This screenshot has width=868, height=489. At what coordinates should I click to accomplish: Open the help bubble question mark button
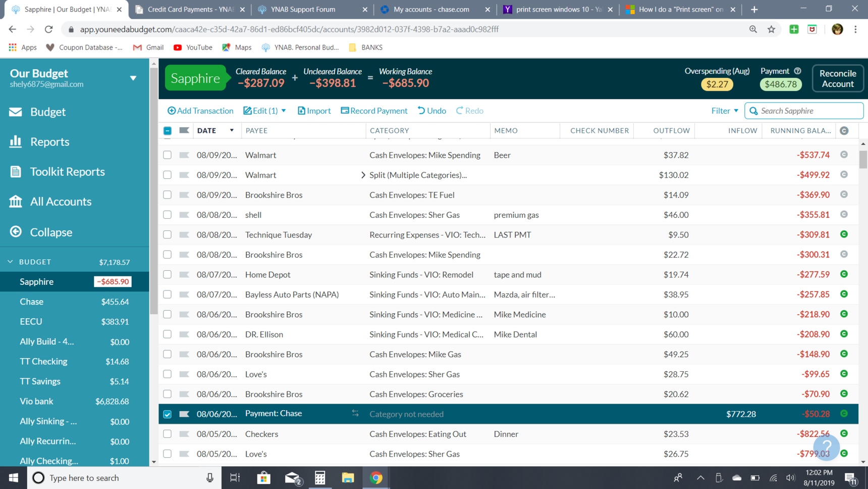tap(827, 447)
